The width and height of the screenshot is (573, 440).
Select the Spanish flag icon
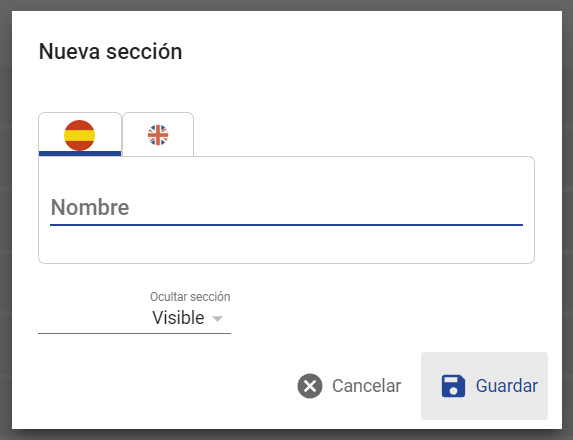pyautogui.click(x=80, y=135)
